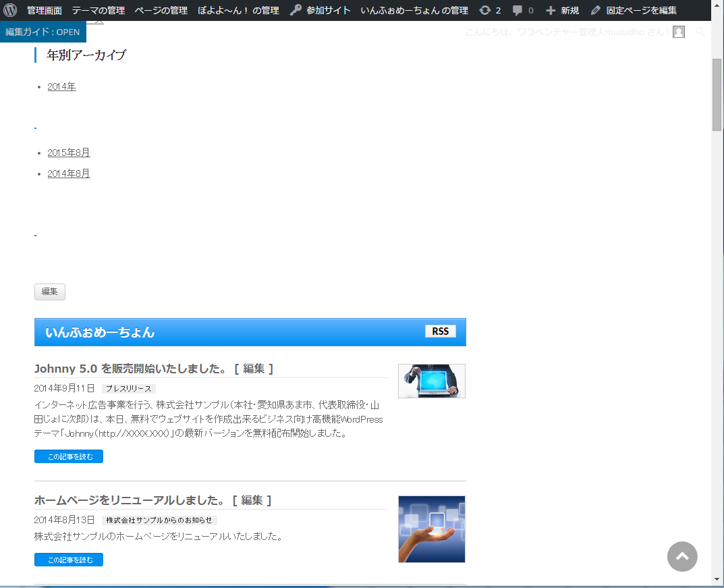Open the 参加サイト menu
This screenshot has width=724, height=588.
(x=329, y=10)
